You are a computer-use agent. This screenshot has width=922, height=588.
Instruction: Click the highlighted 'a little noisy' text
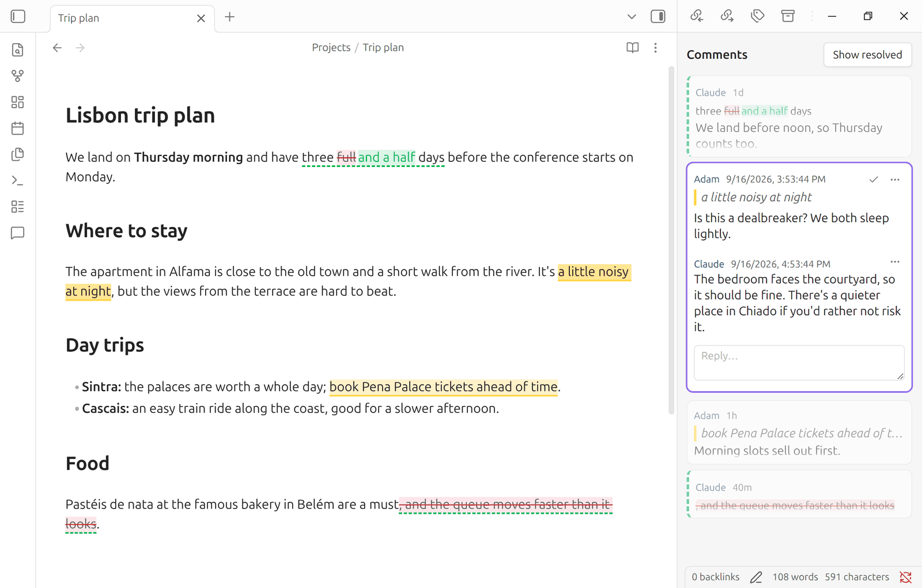(x=594, y=272)
